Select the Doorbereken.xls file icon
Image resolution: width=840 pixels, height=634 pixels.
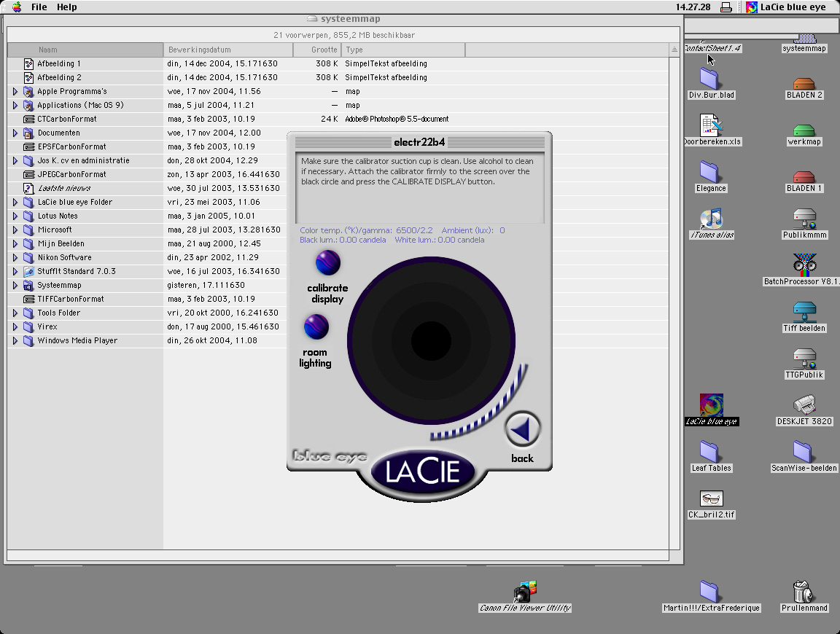711,125
